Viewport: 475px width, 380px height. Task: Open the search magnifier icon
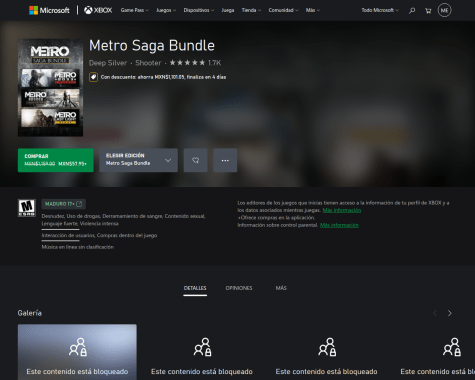click(x=412, y=11)
